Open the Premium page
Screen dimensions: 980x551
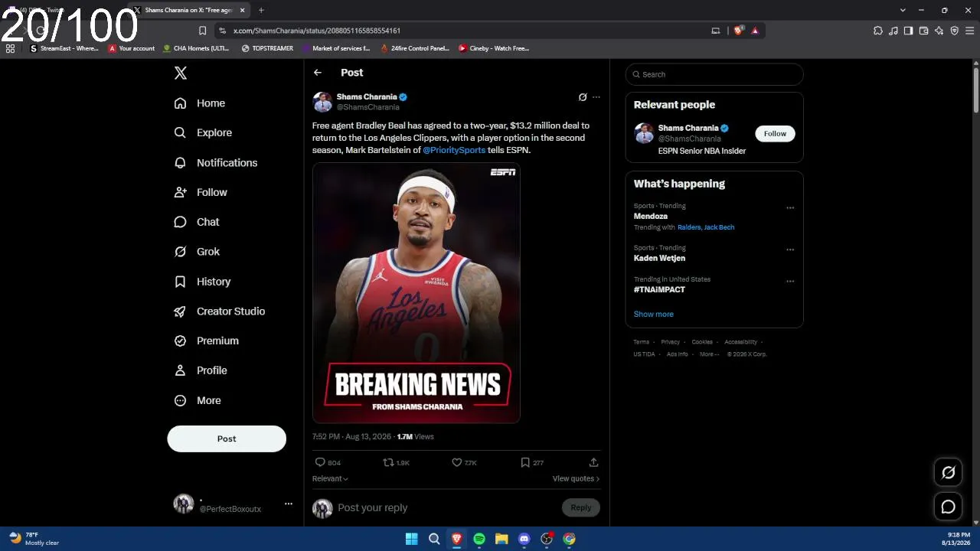[x=207, y=341]
